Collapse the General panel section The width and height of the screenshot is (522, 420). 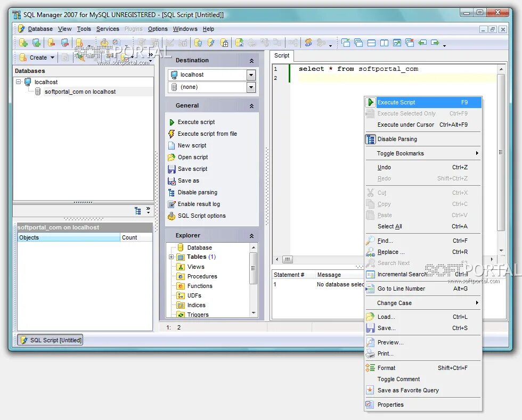251,106
